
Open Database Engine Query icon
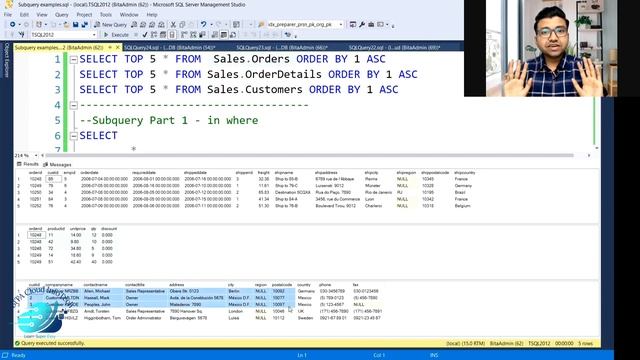click(x=134, y=24)
